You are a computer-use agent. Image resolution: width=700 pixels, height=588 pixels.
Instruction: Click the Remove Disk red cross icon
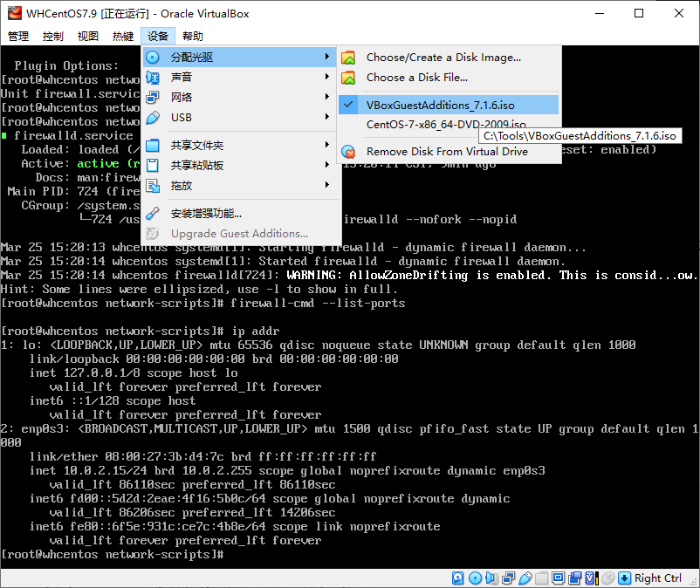348,152
